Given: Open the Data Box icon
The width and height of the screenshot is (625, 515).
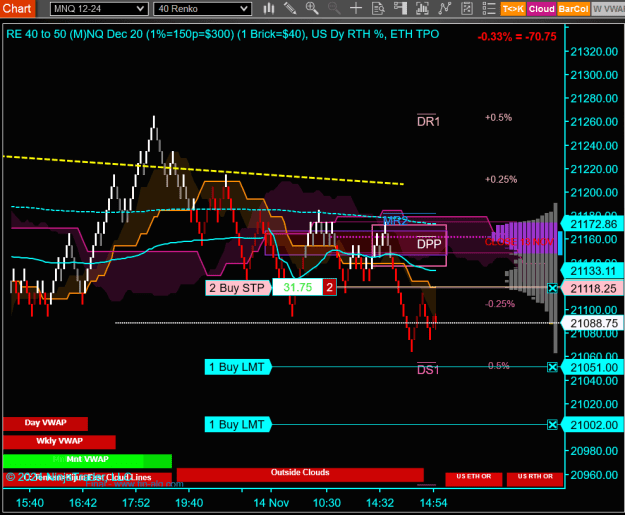Looking at the screenshot, I should 378,8.
